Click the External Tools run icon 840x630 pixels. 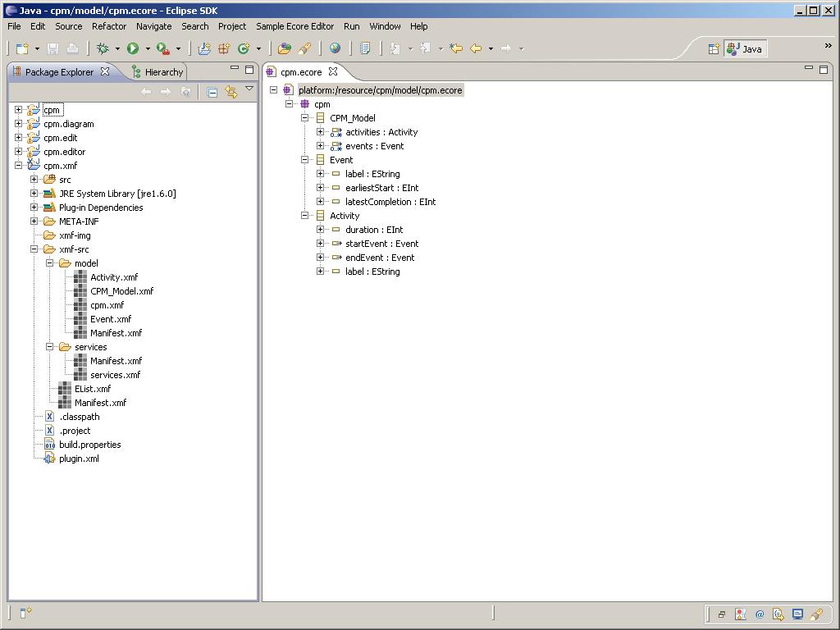(x=163, y=48)
